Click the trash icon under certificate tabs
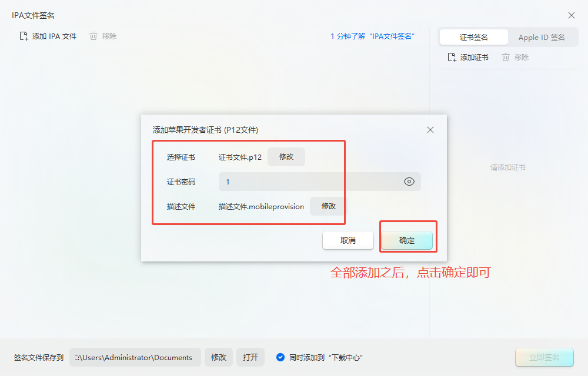 click(x=506, y=58)
